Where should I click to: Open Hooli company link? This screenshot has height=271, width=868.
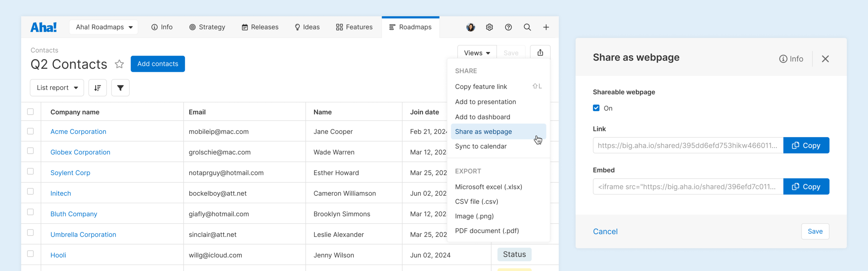click(58, 255)
